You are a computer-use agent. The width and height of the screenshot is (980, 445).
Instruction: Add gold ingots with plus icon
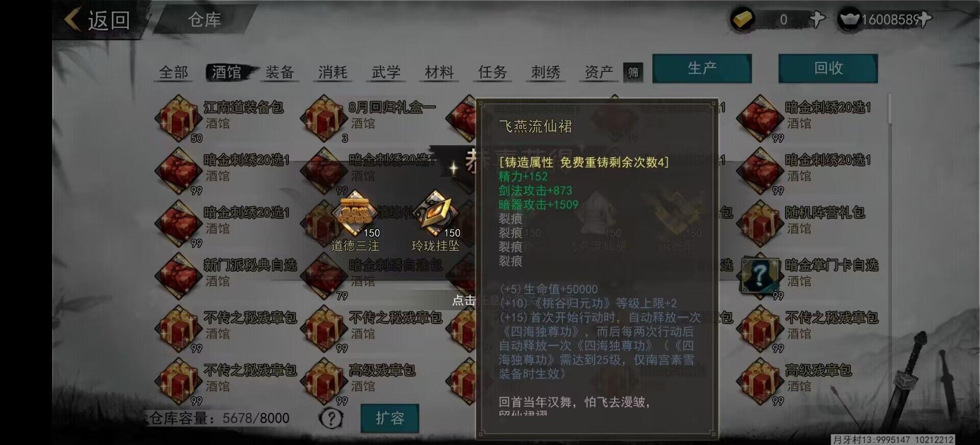817,19
